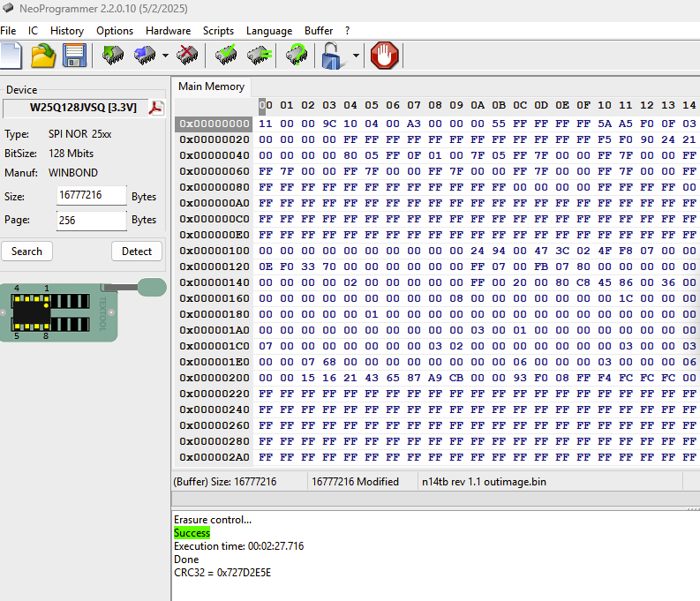
Task: Click the Search button
Action: tap(26, 252)
